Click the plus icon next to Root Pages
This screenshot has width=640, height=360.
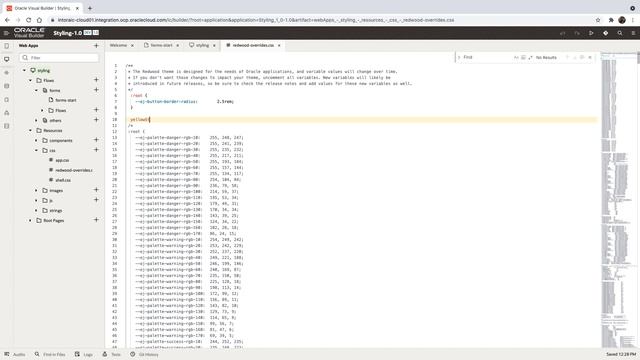[x=96, y=220]
